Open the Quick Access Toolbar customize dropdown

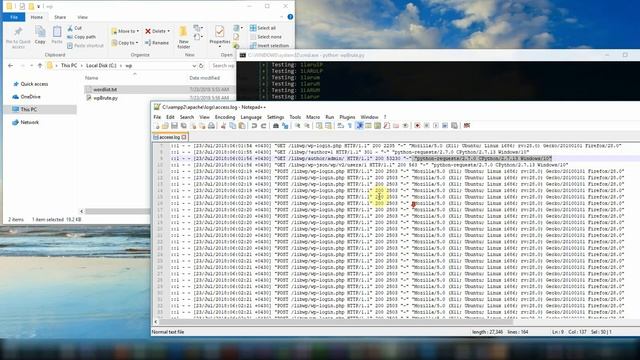click(x=39, y=6)
